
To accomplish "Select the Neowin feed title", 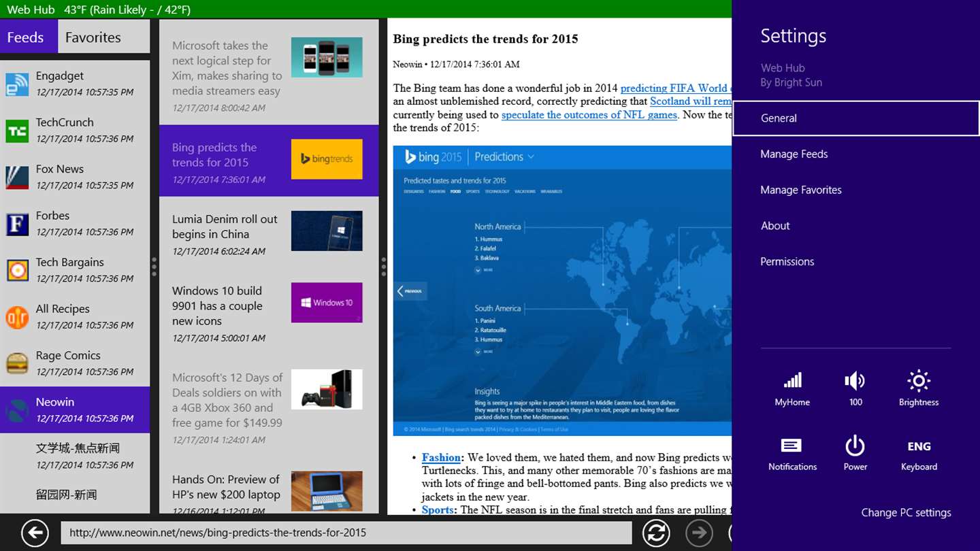I will [55, 402].
